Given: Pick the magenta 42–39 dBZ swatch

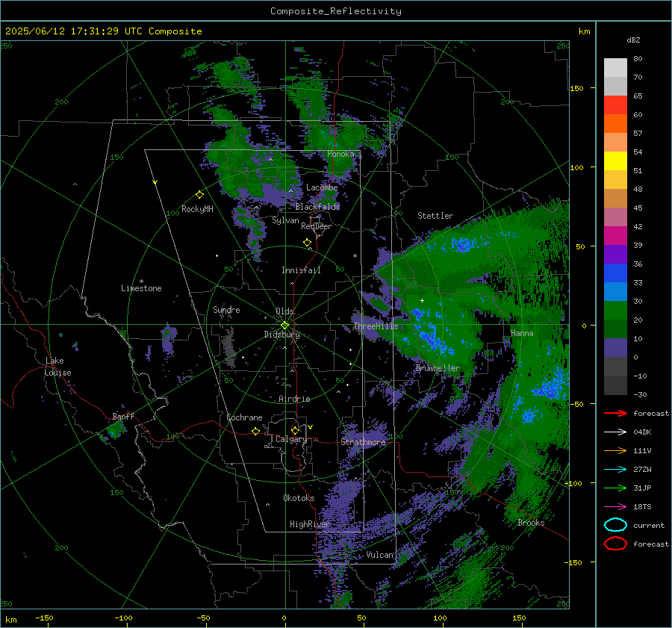Looking at the screenshot, I should 615,236.
